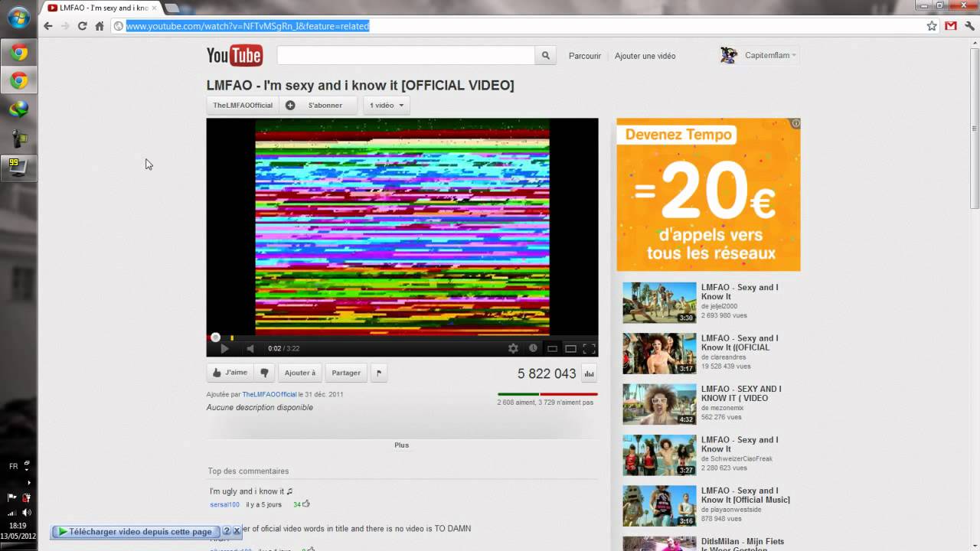
Task: Open related video title by SchweizerCiaoFreak
Action: coord(740,445)
